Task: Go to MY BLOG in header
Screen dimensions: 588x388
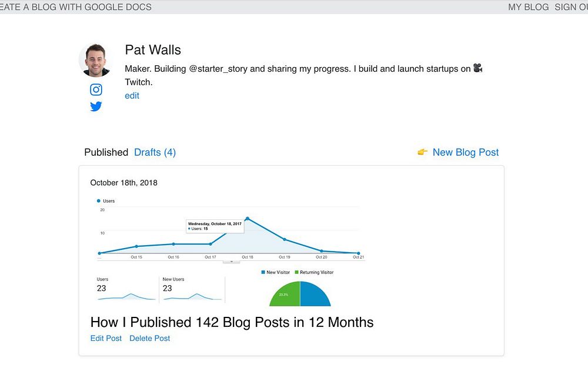Action: tap(528, 7)
